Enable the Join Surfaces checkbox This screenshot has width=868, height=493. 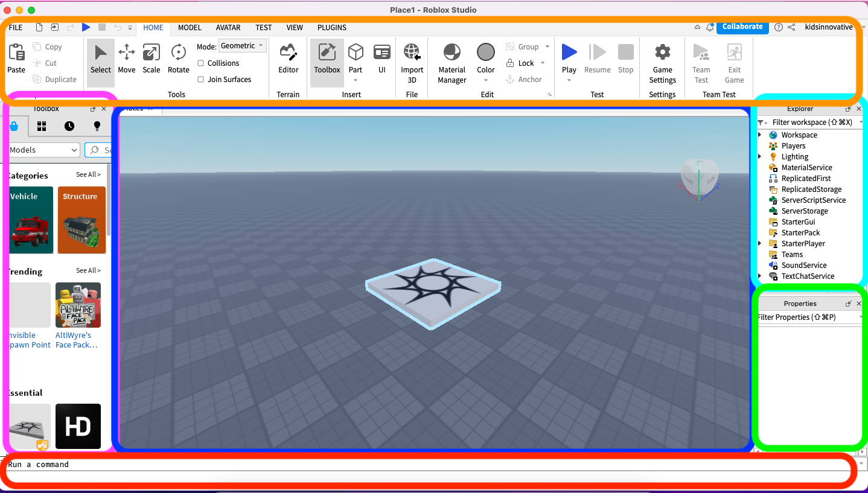pyautogui.click(x=201, y=80)
